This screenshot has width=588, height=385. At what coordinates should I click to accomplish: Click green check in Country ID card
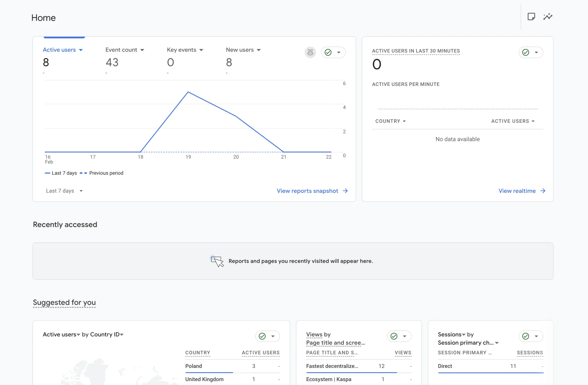pyautogui.click(x=262, y=336)
